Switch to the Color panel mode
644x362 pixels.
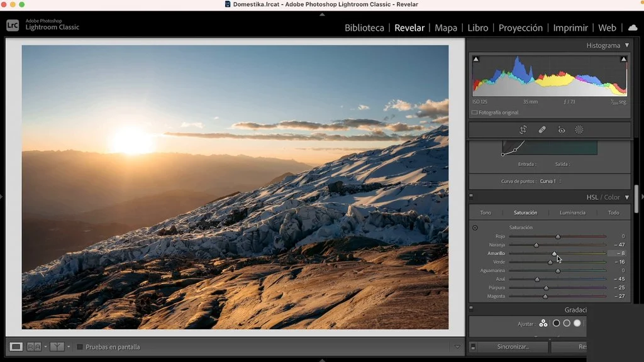pyautogui.click(x=612, y=197)
